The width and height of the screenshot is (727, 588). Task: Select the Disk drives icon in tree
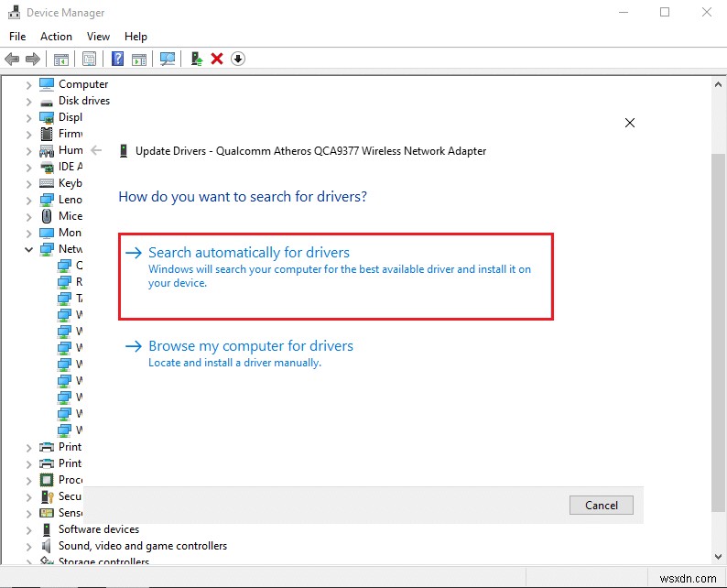pyautogui.click(x=47, y=102)
